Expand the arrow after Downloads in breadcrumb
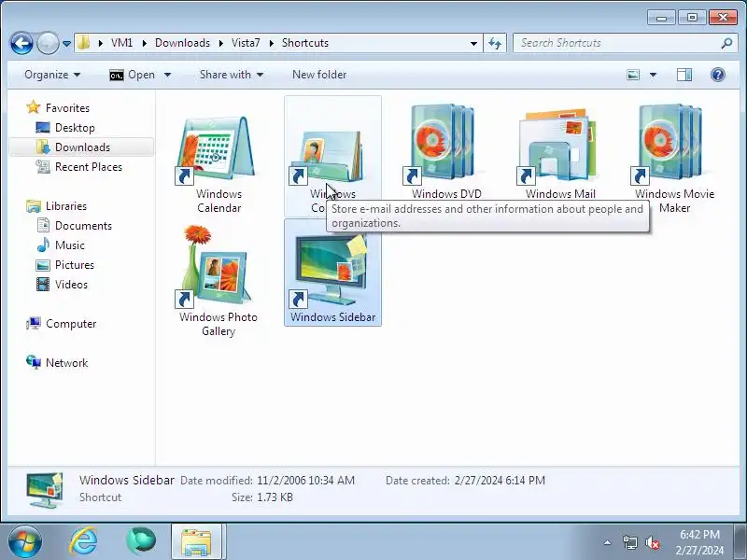The width and height of the screenshot is (747, 560). click(221, 43)
